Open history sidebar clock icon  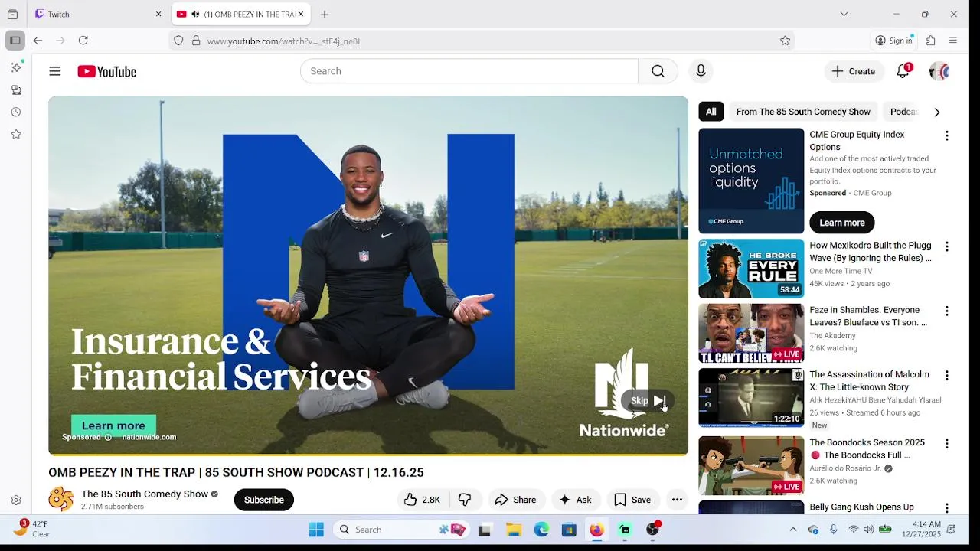pos(16,112)
